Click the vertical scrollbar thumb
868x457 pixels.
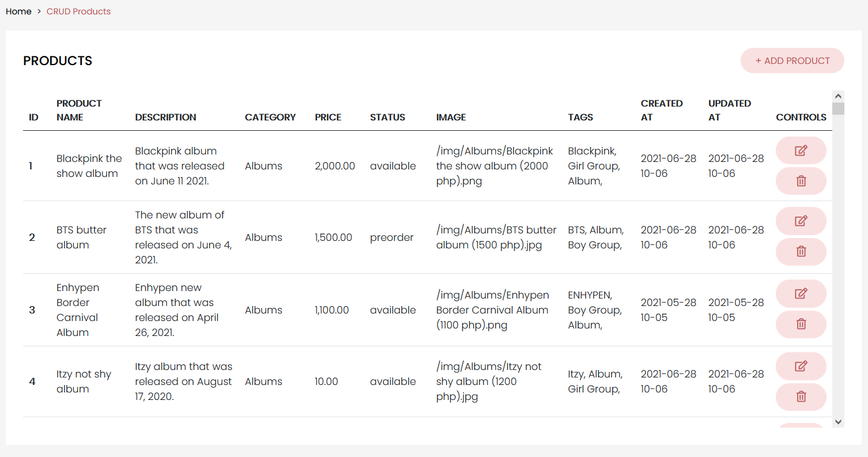[838, 109]
